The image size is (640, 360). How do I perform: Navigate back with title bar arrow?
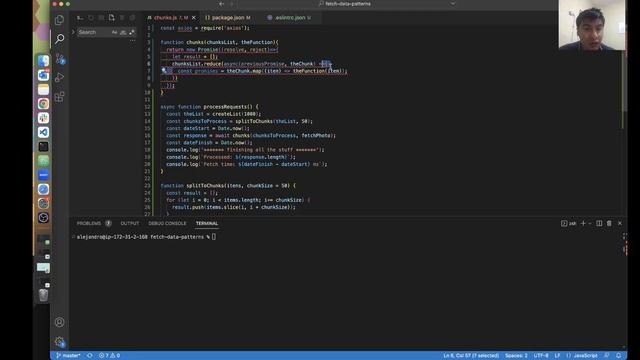pos(221,4)
